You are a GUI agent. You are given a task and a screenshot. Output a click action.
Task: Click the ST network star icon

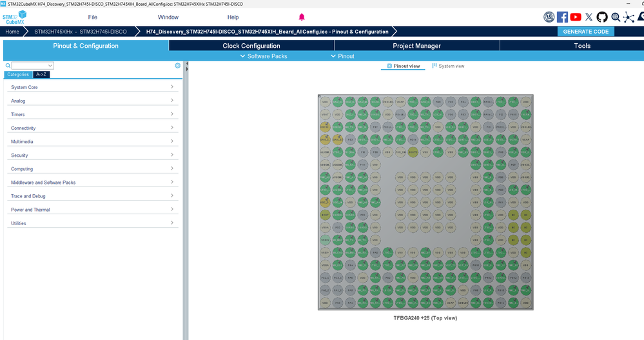(629, 17)
